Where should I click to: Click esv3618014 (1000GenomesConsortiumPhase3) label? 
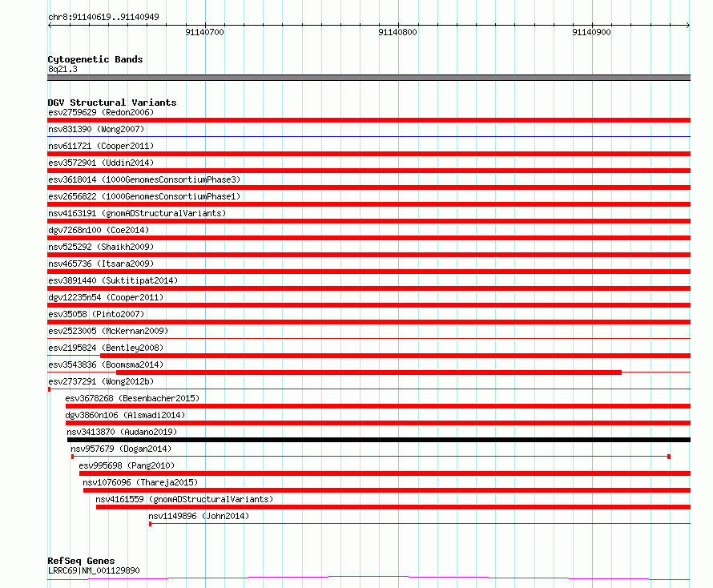(144, 179)
